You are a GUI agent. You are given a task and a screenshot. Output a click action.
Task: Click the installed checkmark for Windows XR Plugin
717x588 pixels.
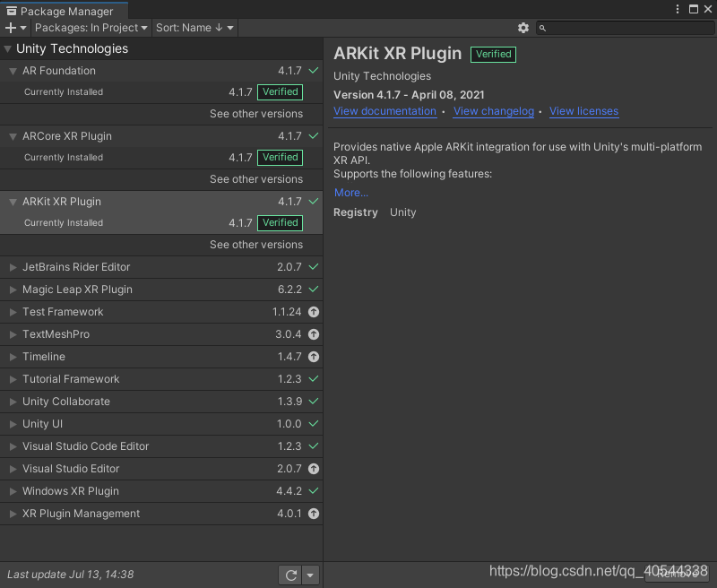click(313, 490)
